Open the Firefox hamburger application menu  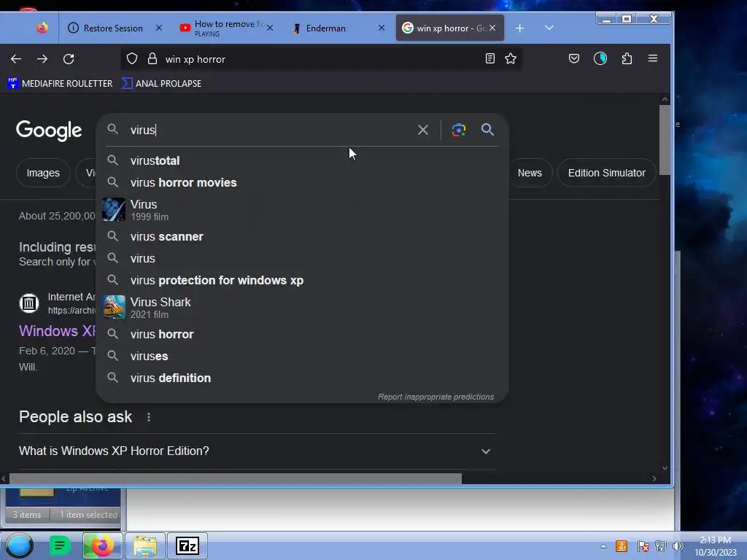click(x=653, y=58)
